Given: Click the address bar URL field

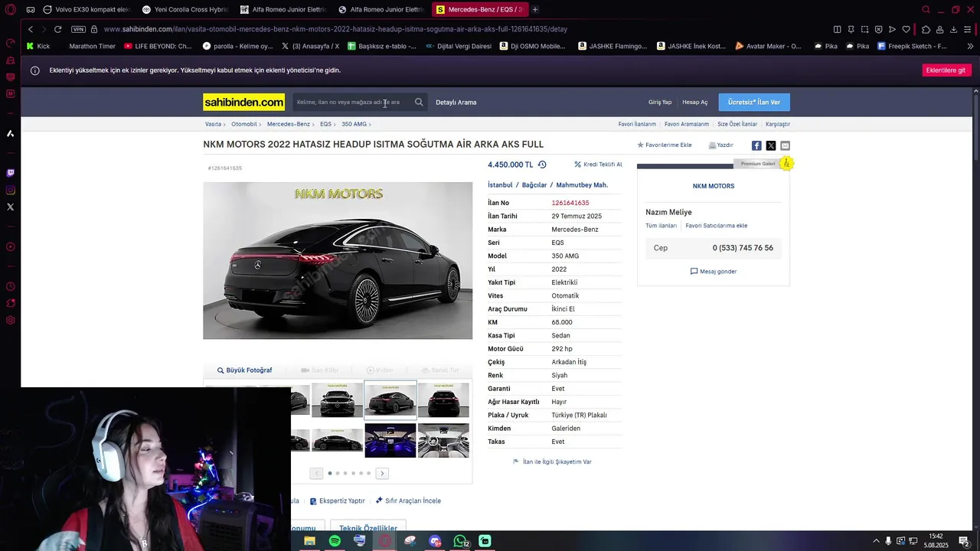Looking at the screenshot, I should tap(459, 29).
